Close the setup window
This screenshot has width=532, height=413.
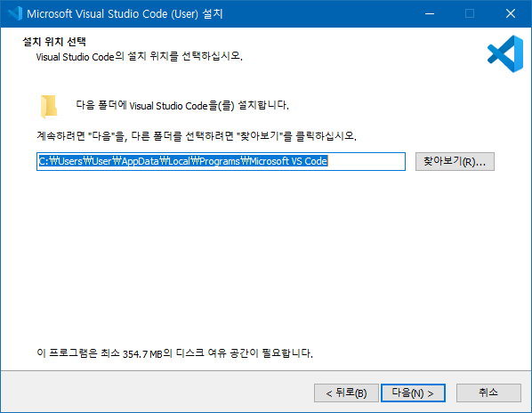[x=511, y=13]
